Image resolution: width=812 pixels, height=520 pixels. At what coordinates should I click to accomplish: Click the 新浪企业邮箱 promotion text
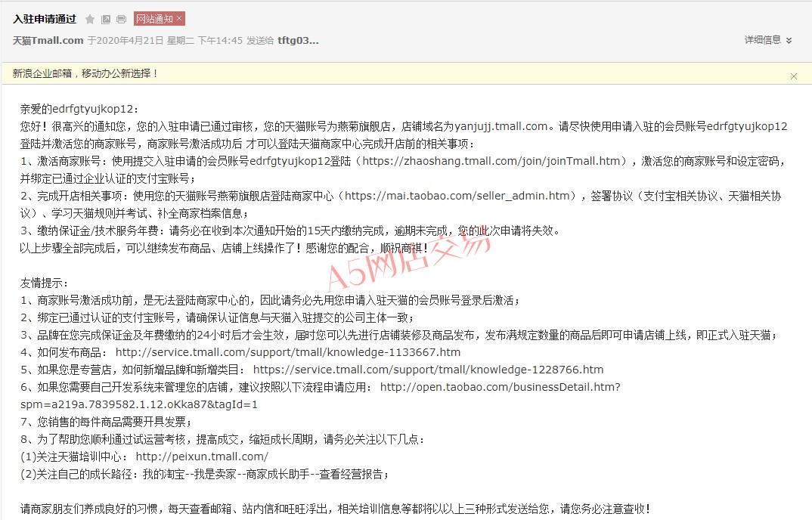[85, 73]
